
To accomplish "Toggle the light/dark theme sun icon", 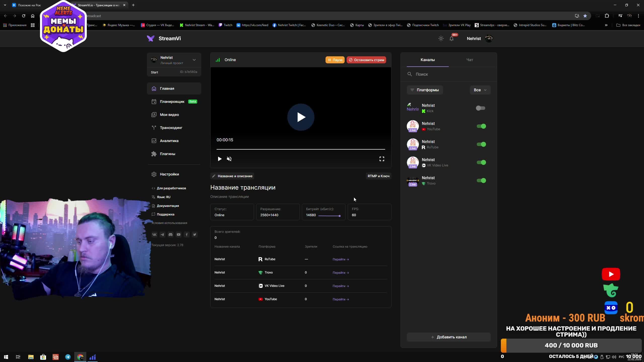I will pos(441,38).
